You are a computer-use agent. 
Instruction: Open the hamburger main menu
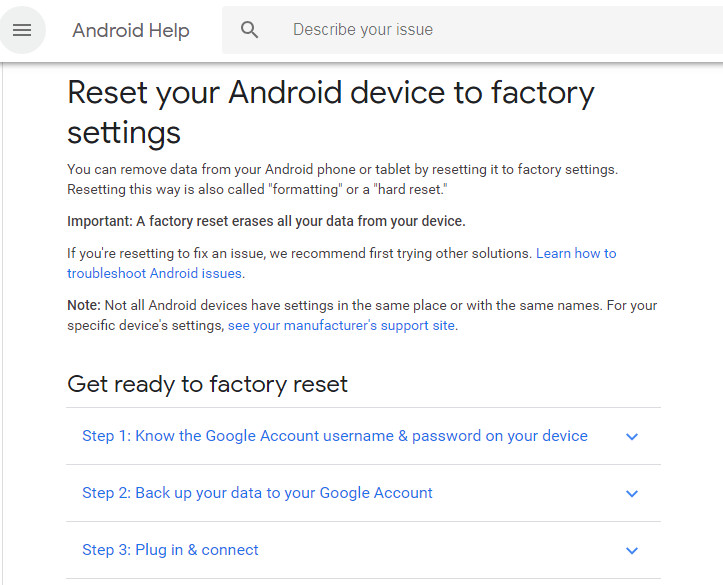pyautogui.click(x=22, y=30)
